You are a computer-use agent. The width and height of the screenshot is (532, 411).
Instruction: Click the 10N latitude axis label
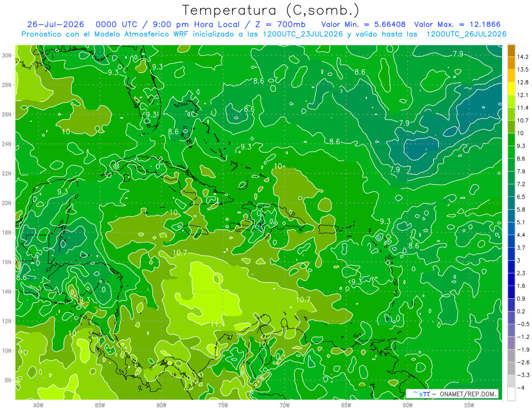click(8, 351)
